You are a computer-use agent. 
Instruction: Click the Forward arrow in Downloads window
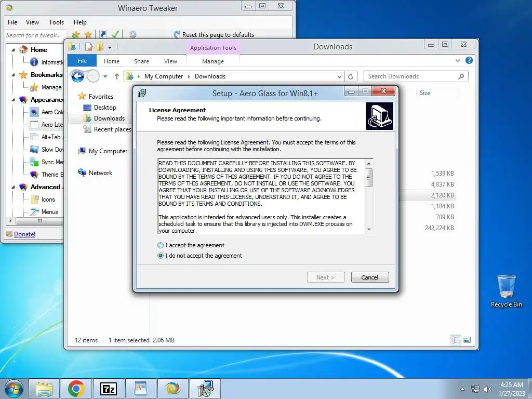coord(93,76)
